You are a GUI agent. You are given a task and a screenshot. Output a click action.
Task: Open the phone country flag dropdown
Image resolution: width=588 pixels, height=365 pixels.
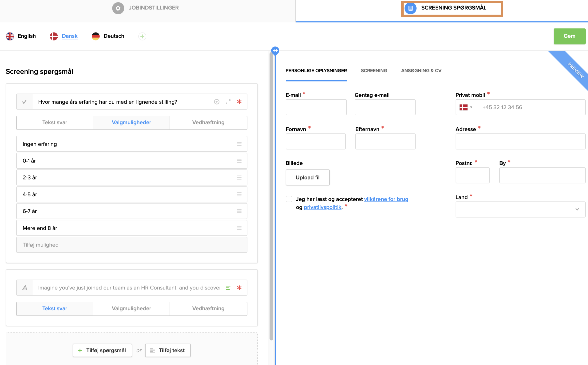(x=465, y=107)
